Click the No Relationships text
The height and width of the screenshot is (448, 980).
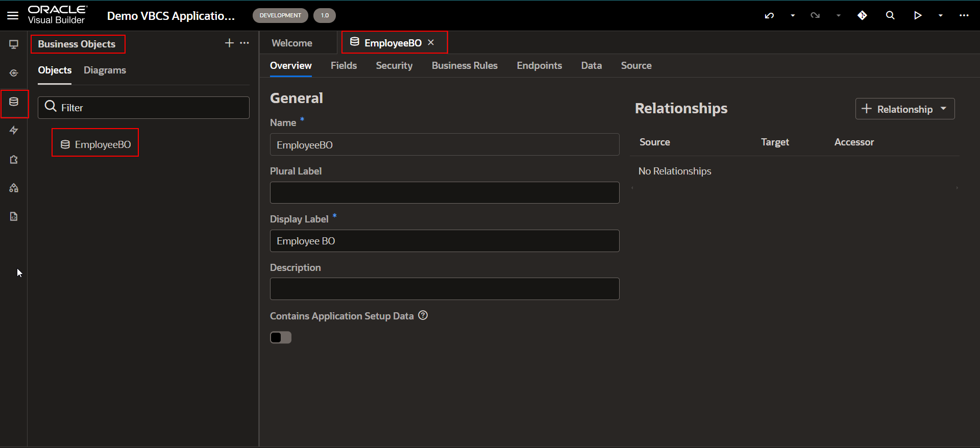(x=675, y=171)
